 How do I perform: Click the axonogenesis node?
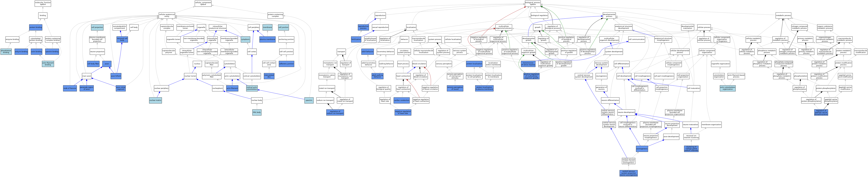tap(642, 149)
